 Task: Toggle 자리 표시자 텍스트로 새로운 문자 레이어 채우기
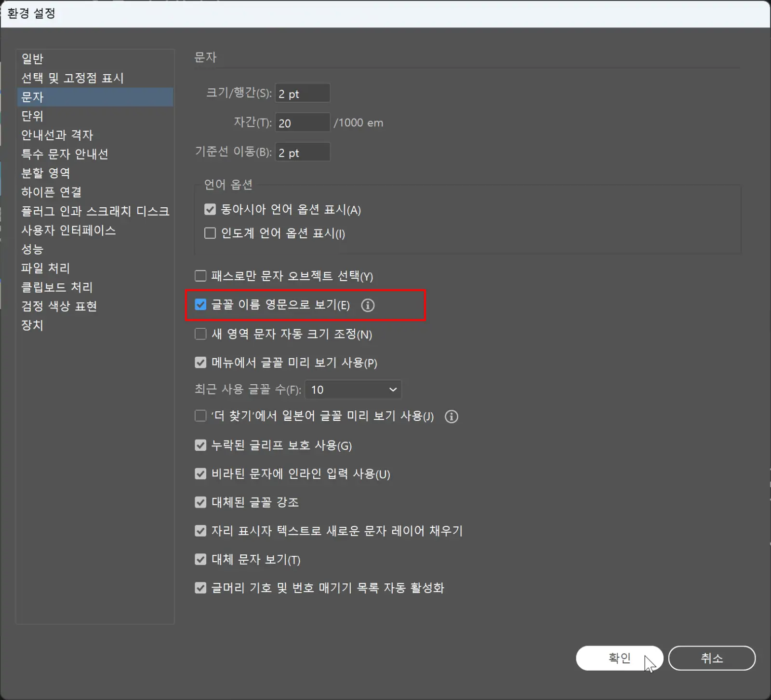tap(200, 531)
